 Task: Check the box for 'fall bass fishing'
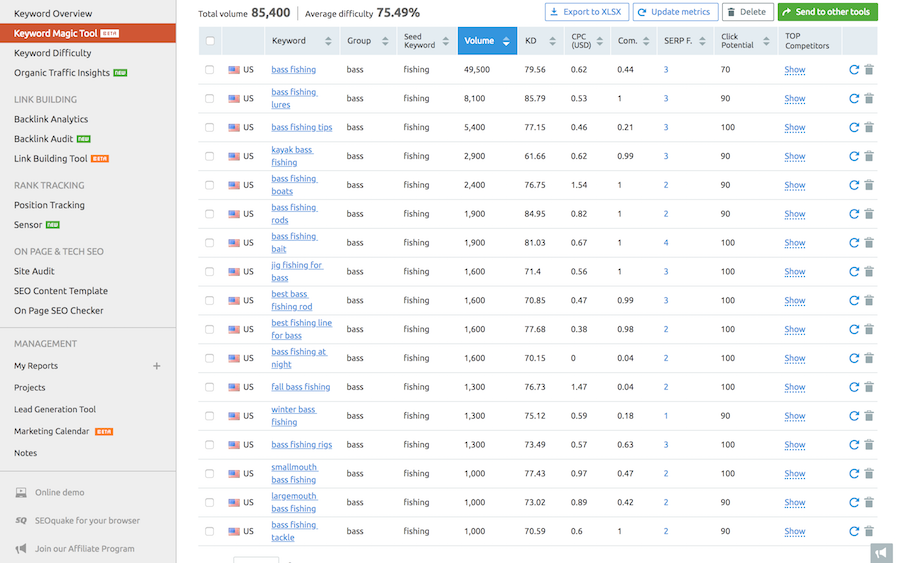tap(210, 387)
